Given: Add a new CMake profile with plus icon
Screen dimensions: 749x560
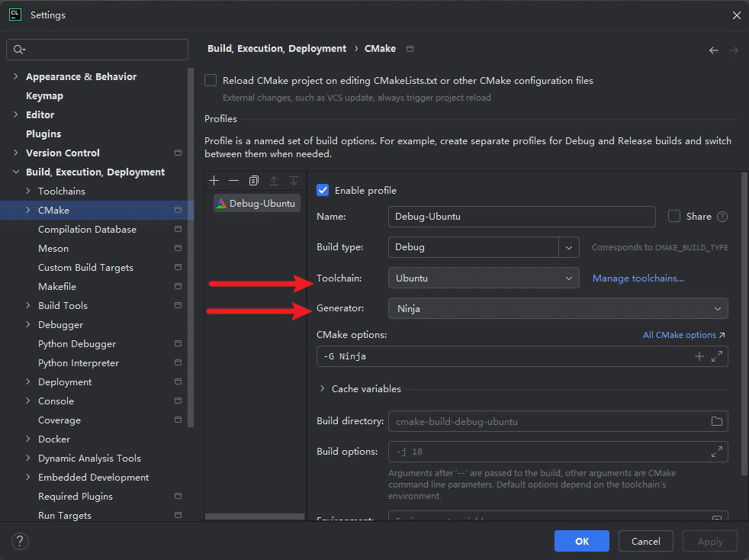Looking at the screenshot, I should coord(214,181).
